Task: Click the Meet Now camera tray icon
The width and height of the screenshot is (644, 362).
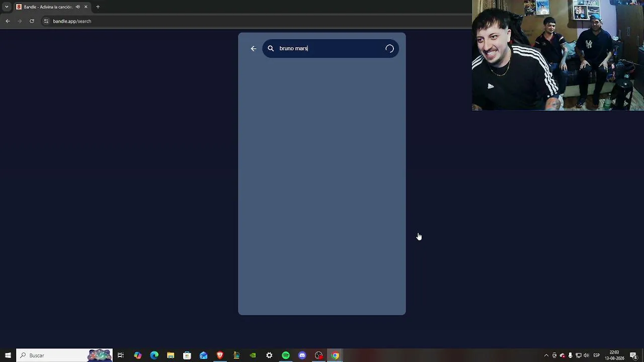Action: [x=554, y=355]
